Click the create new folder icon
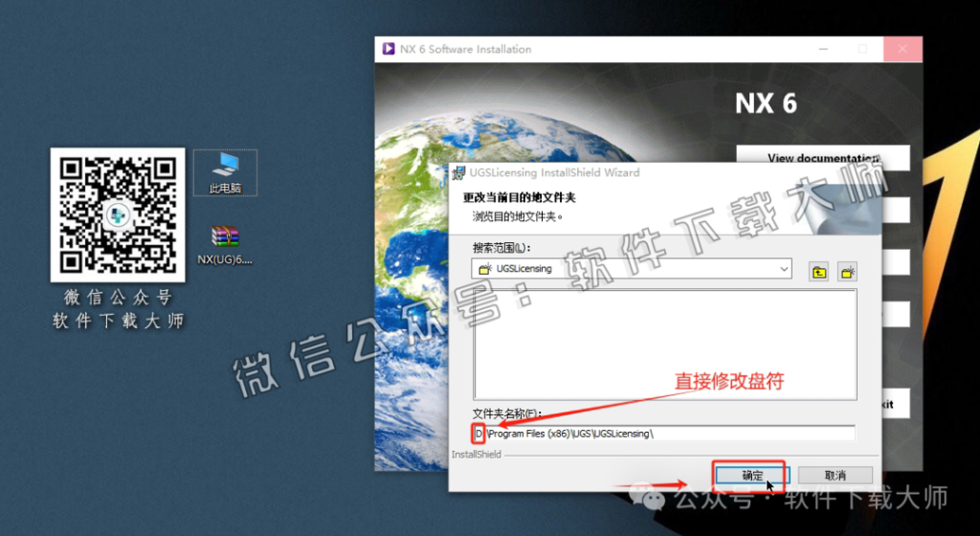 click(848, 272)
